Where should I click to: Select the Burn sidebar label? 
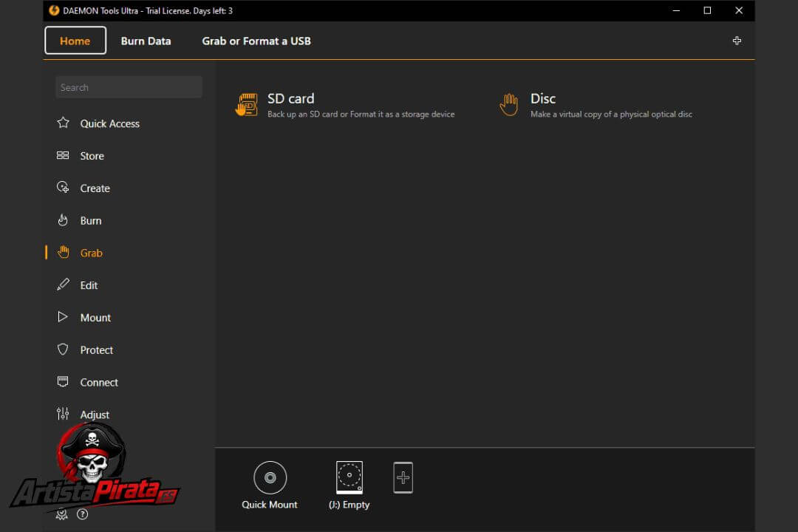[91, 220]
